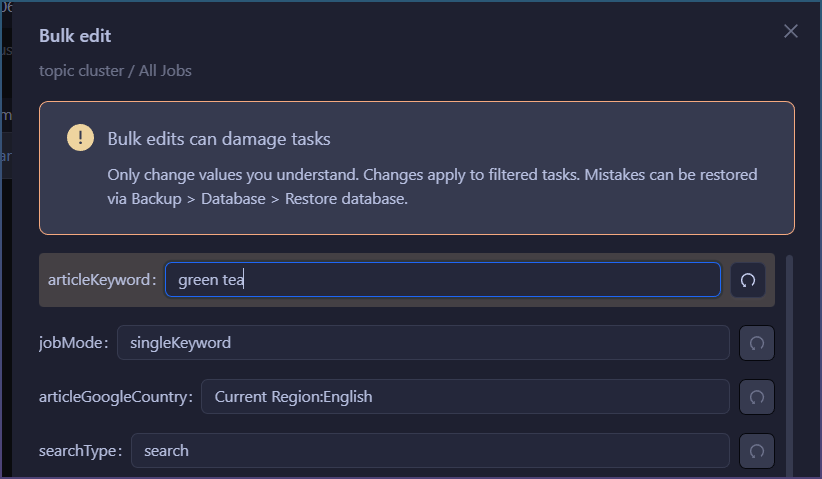Reset the searchType field value
Viewport: 822px width, 479px height.
coord(756,451)
